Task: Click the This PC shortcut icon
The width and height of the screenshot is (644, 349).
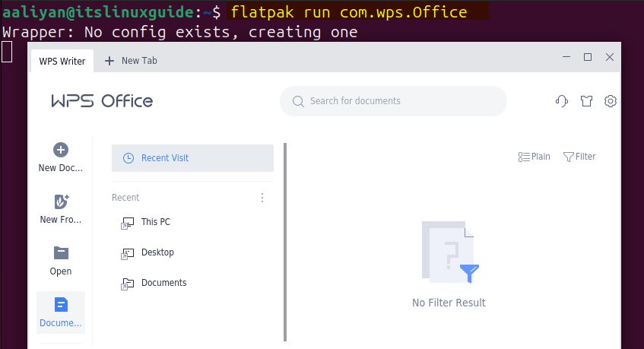Action: (x=127, y=223)
